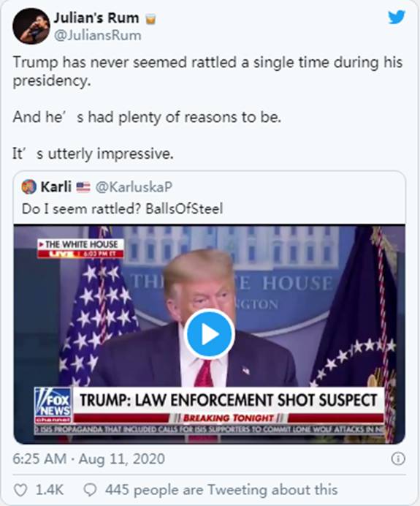420x506 pixels.
Task: Click the 1.4K likes count
Action: (50, 490)
